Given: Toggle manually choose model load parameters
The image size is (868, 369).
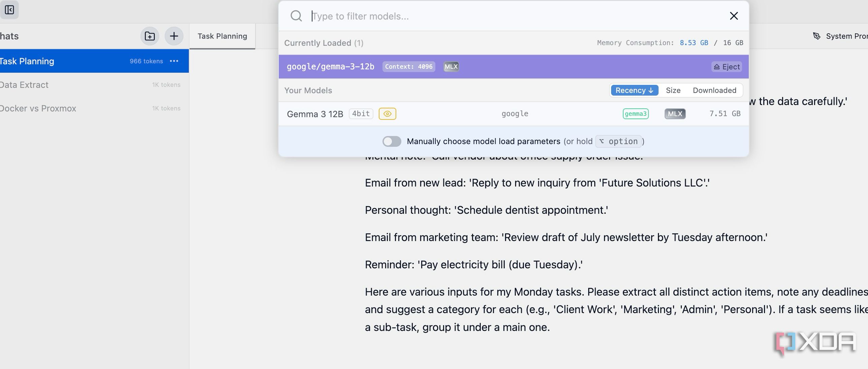Looking at the screenshot, I should click(392, 141).
